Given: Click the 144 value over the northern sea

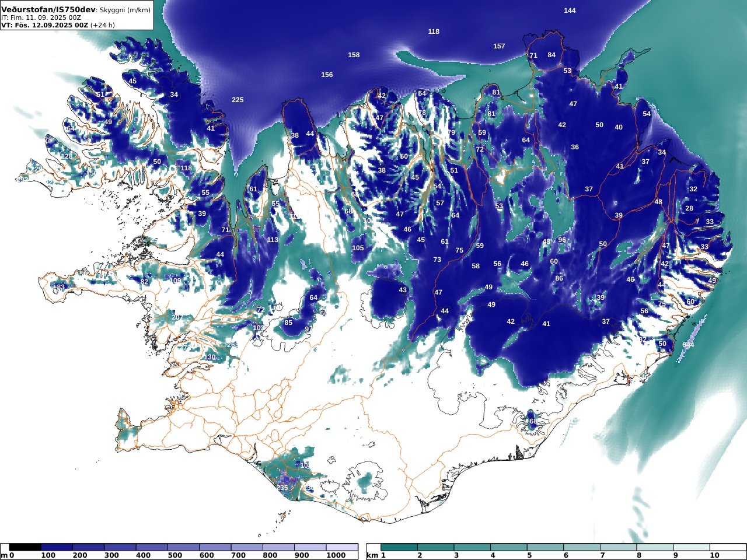Looking at the screenshot, I should coord(570,10).
